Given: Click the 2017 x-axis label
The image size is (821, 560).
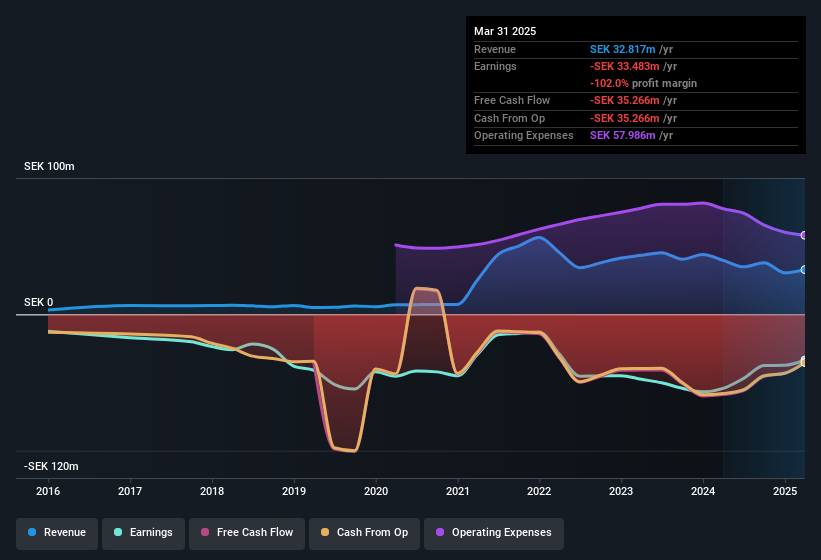Looking at the screenshot, I should (x=130, y=491).
